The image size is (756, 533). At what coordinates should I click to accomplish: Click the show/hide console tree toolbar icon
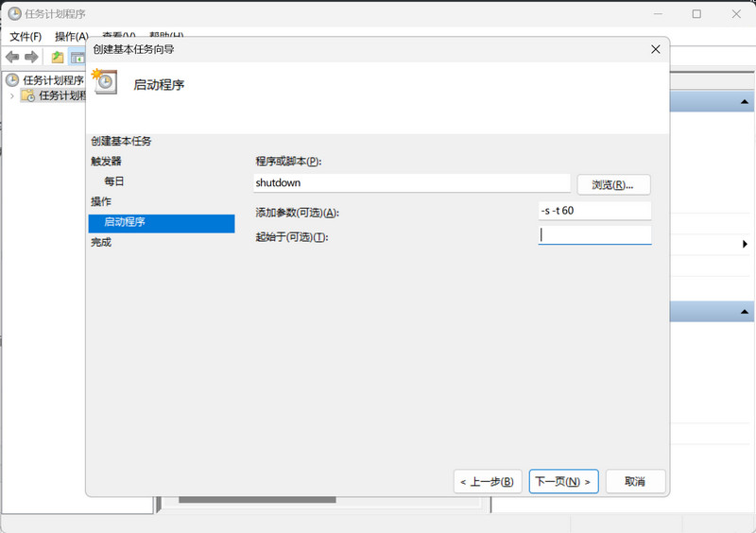click(77, 57)
